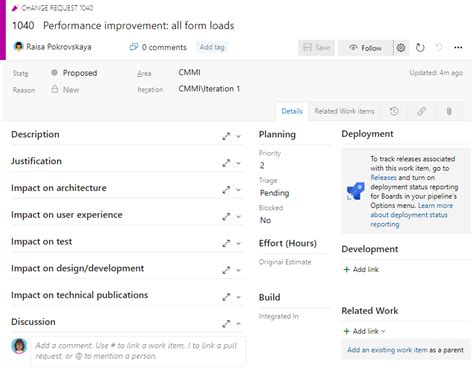Screen dimensions: 474x375
Task: Open the History tab icon
Action: [394, 111]
